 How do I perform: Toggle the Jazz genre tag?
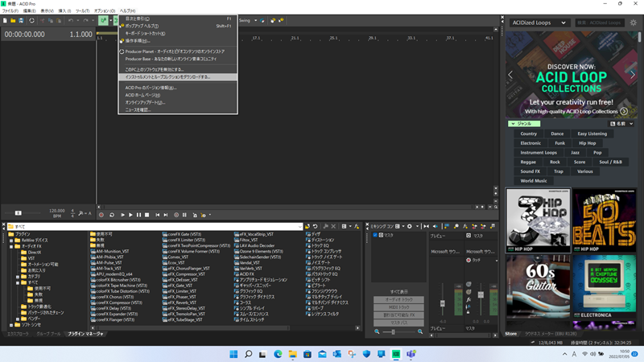[575, 153]
